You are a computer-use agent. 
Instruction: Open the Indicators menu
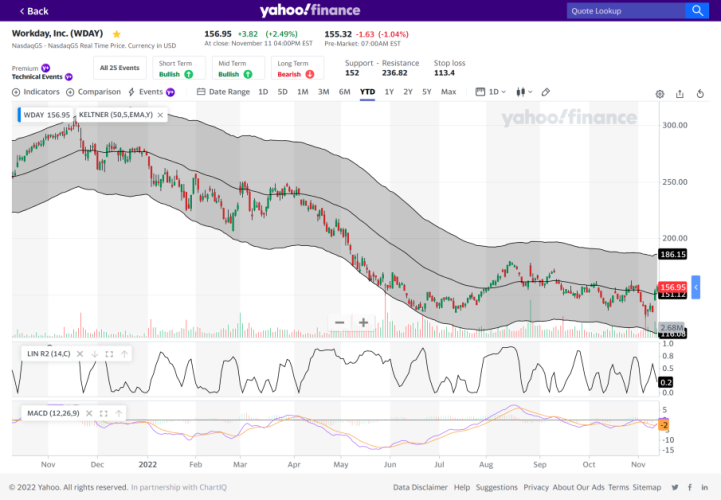pos(36,92)
